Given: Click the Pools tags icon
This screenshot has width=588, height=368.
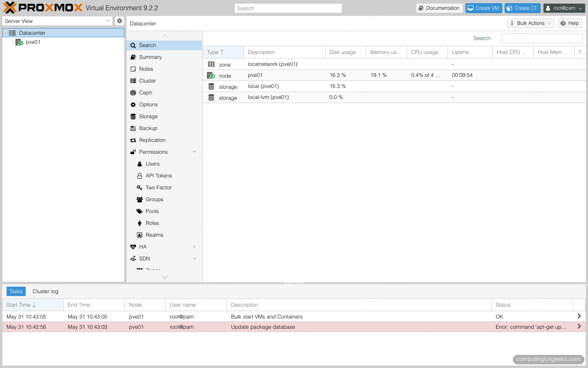Looking at the screenshot, I should click(x=140, y=211).
